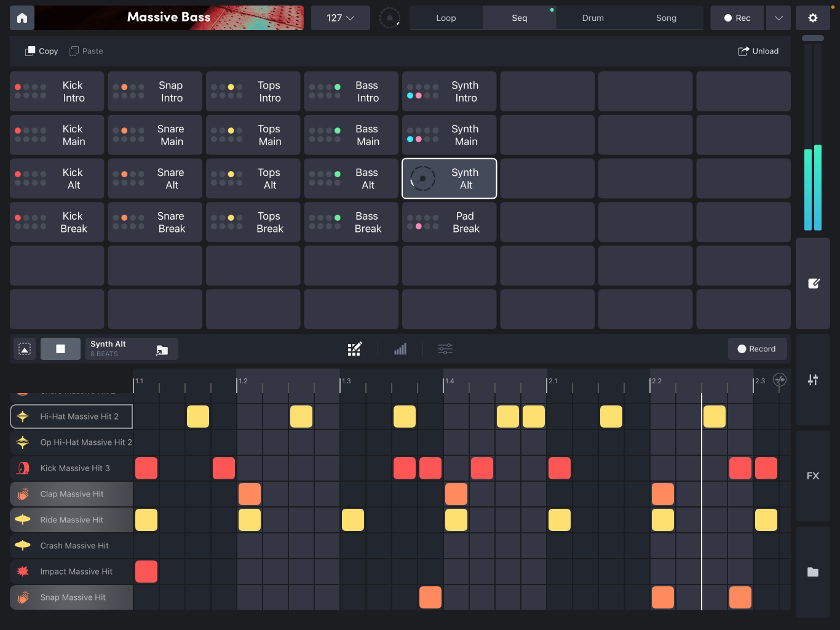
Task: Open the FX panel
Action: 813,476
